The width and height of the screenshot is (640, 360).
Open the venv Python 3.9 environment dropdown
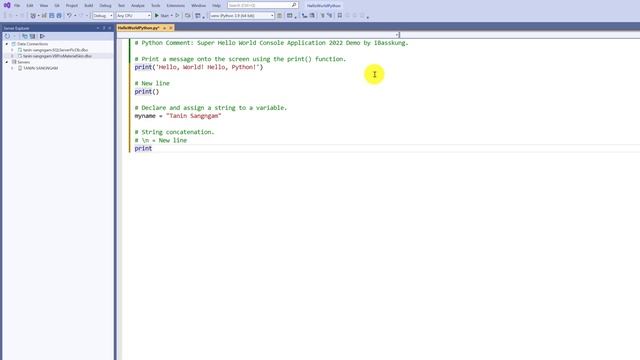click(x=242, y=16)
